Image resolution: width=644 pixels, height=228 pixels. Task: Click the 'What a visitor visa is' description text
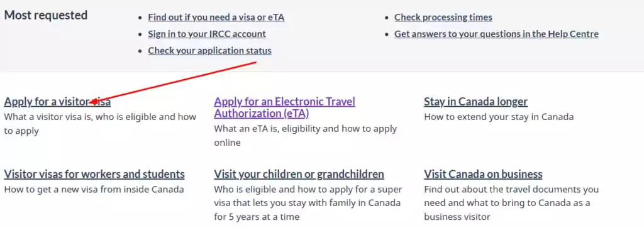pos(100,124)
